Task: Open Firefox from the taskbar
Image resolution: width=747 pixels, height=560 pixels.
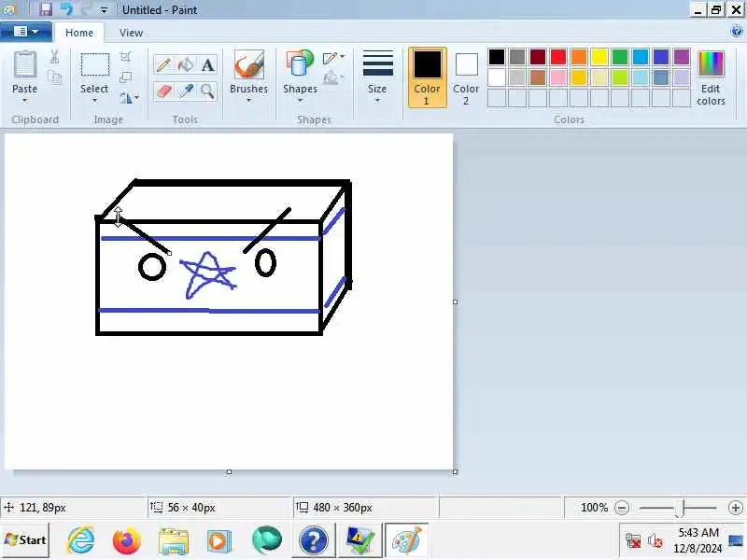Action: tap(127, 540)
